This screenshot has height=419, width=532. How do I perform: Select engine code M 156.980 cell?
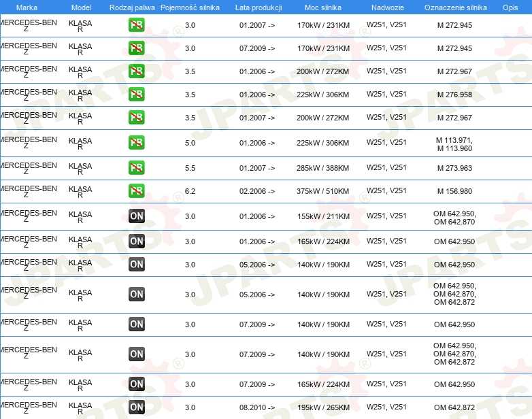(454, 191)
